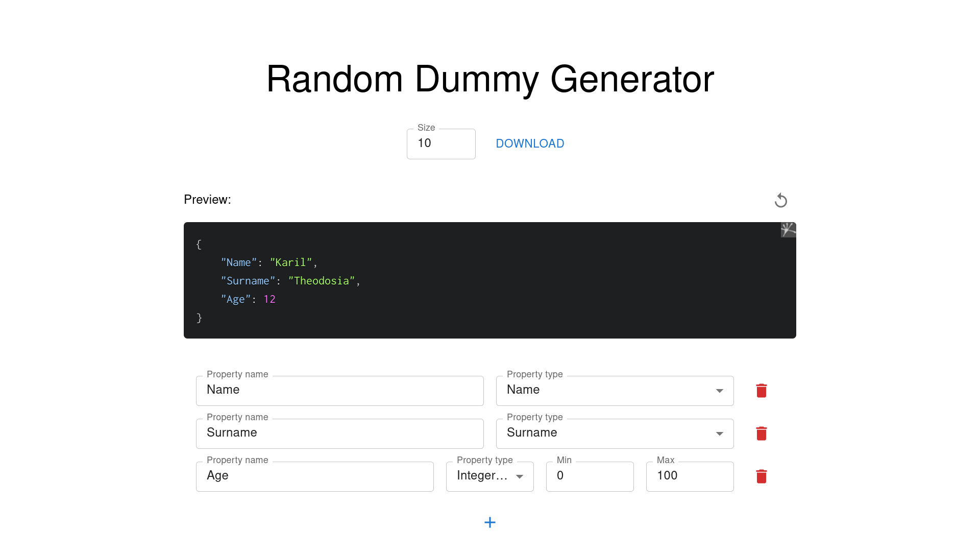Image resolution: width=980 pixels, height=553 pixels.
Task: Open the Integer type dropdown arrow for Age
Action: [x=520, y=476]
